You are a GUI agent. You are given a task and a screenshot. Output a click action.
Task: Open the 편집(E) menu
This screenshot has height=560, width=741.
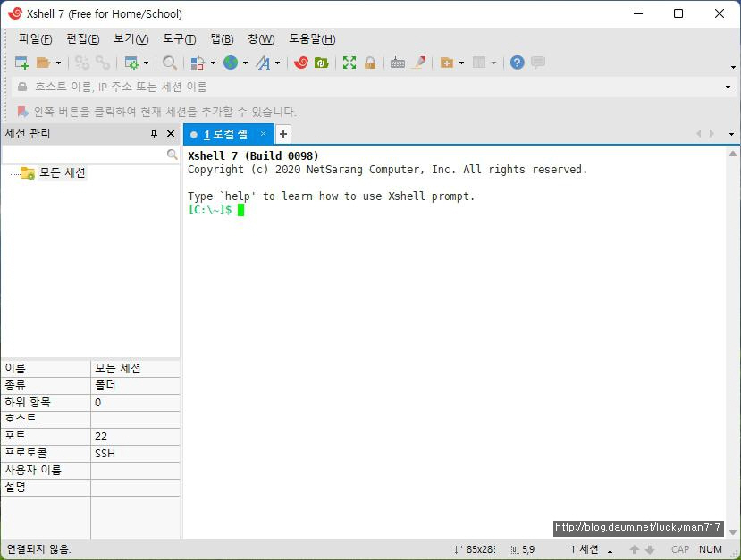click(x=83, y=38)
